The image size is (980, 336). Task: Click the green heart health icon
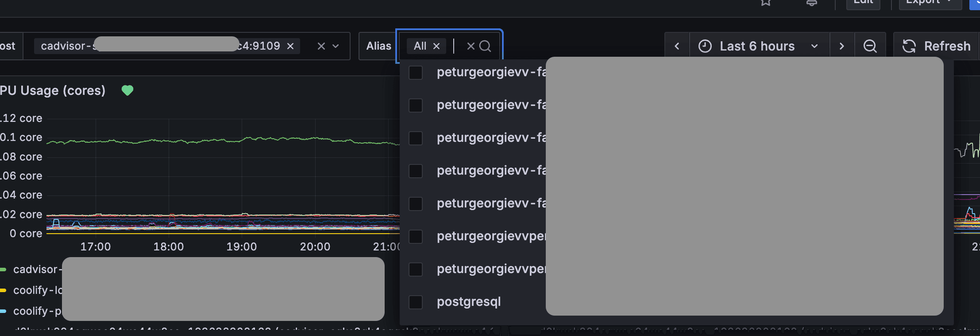[127, 90]
